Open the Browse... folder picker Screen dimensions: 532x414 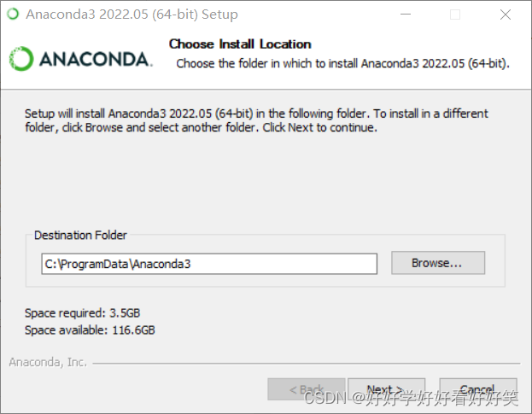point(438,263)
